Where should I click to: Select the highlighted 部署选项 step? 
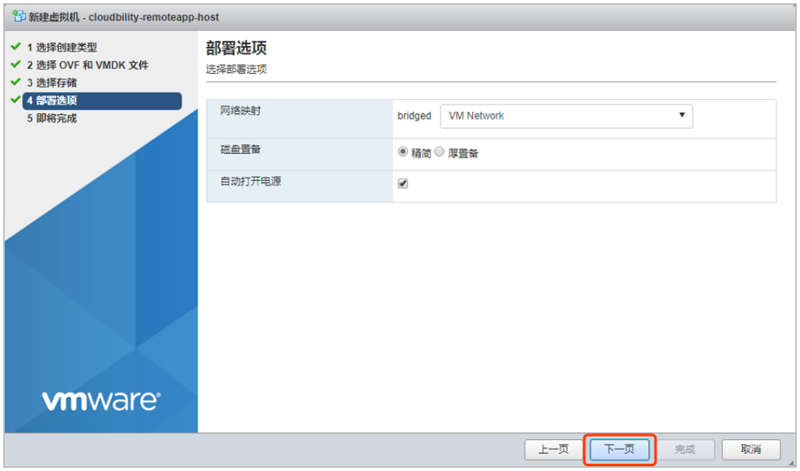56,100
